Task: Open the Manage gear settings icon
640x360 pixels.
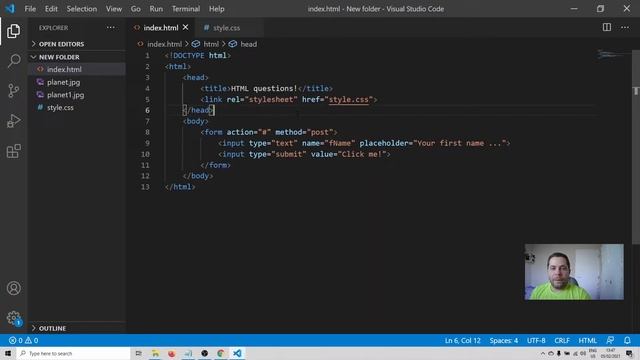Action: (x=13, y=318)
